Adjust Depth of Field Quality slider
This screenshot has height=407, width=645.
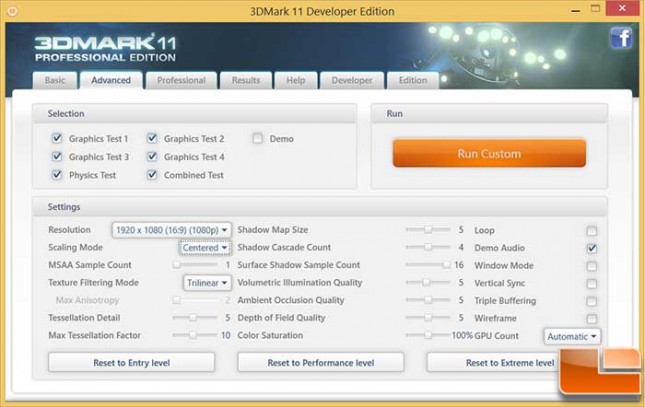tap(428, 317)
